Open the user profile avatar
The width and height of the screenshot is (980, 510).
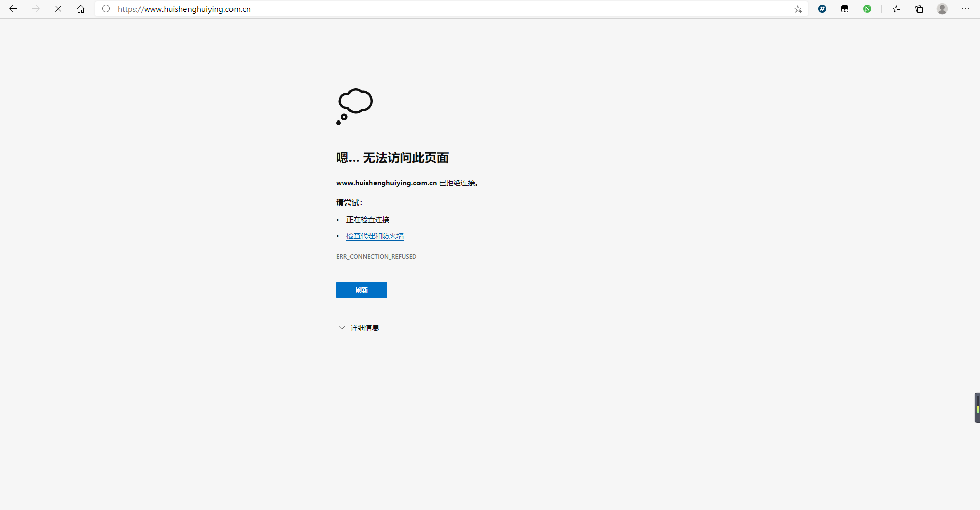[942, 9]
